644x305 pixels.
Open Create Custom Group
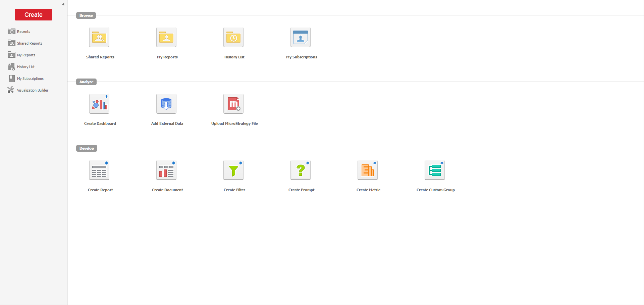(435, 170)
